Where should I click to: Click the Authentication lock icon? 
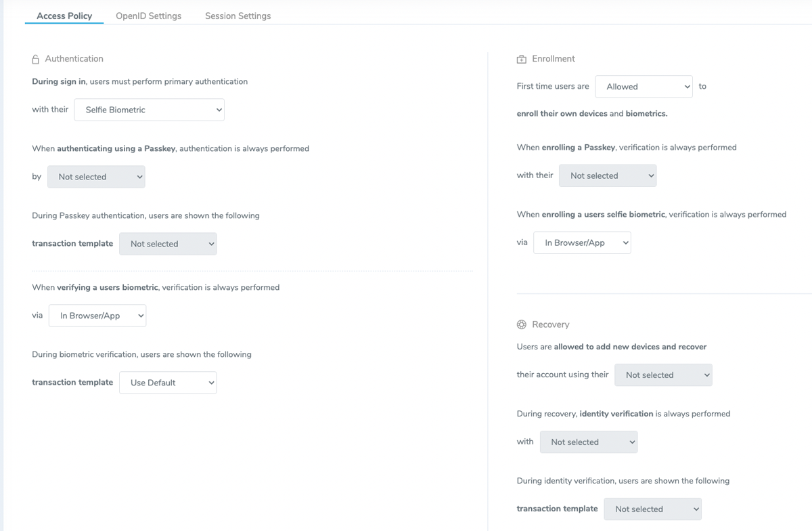click(x=35, y=59)
